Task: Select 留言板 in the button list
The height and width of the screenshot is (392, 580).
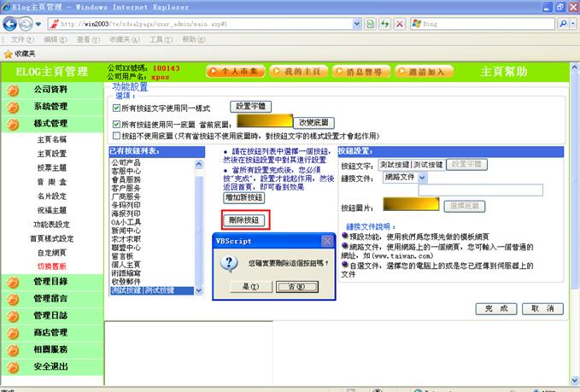Action: [123, 254]
